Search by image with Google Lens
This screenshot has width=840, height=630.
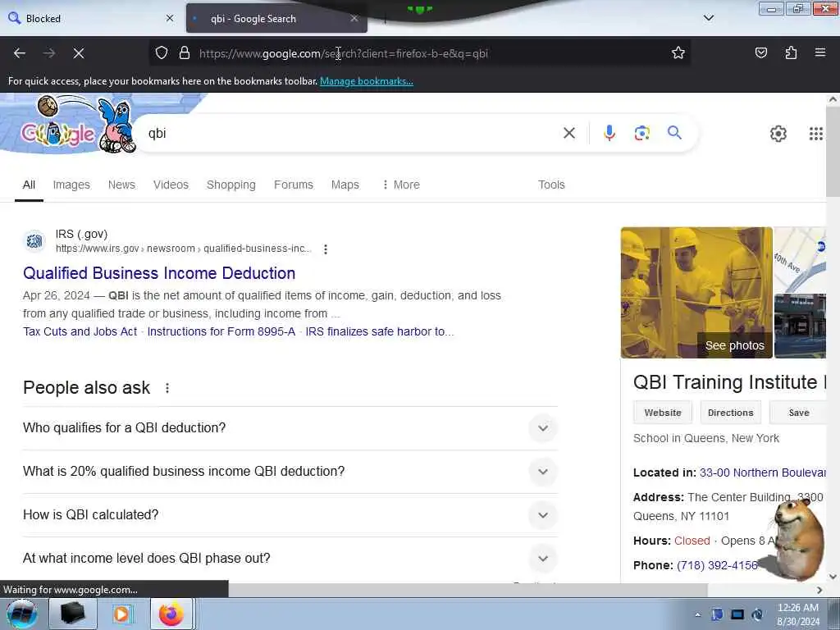tap(641, 133)
